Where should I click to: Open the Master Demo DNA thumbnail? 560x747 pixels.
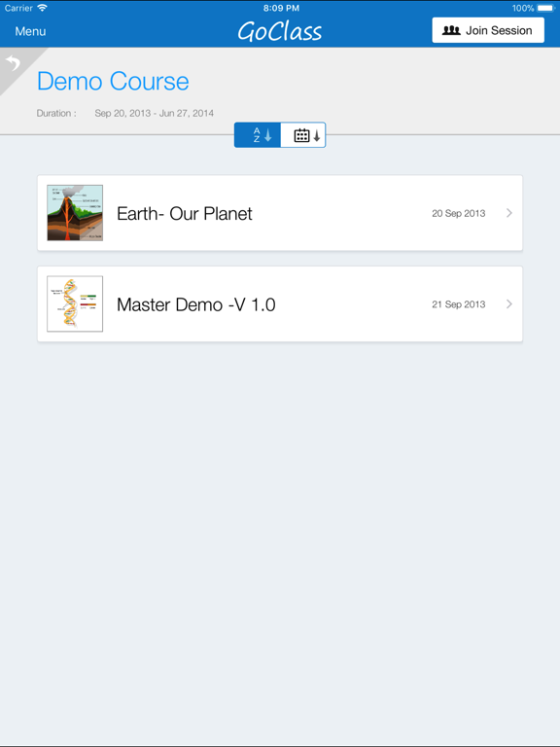75,303
